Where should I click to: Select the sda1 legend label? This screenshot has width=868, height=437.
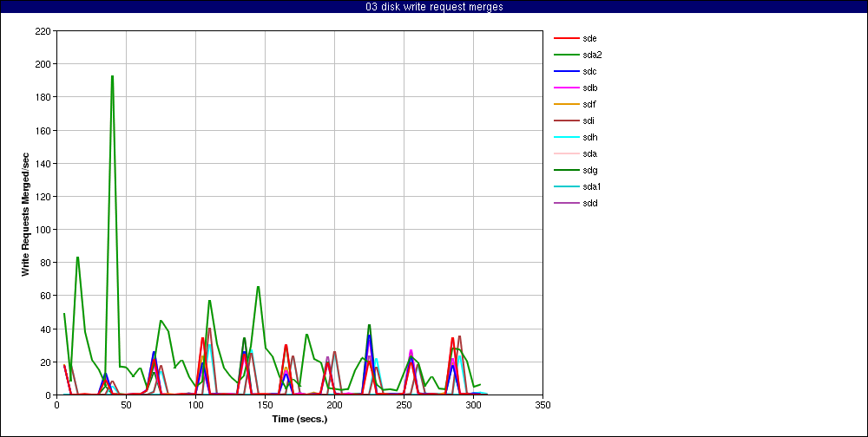592,187
